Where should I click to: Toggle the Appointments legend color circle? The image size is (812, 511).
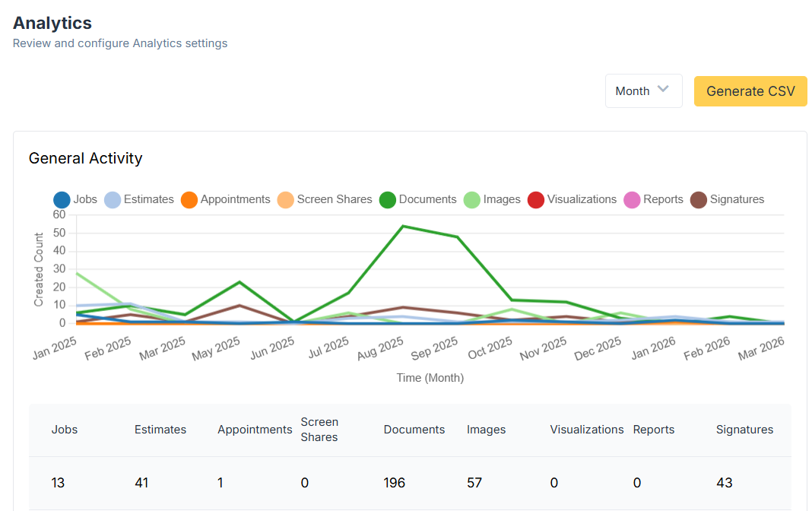[x=189, y=200]
